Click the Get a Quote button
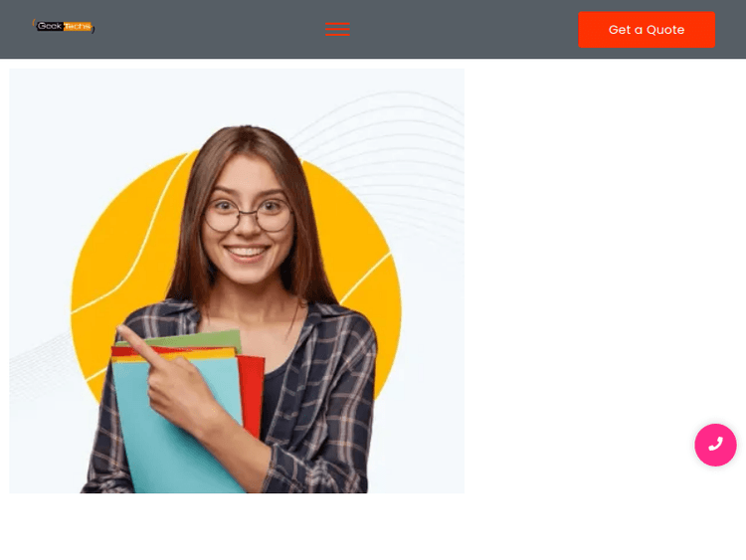The height and width of the screenshot is (560, 746). (647, 30)
